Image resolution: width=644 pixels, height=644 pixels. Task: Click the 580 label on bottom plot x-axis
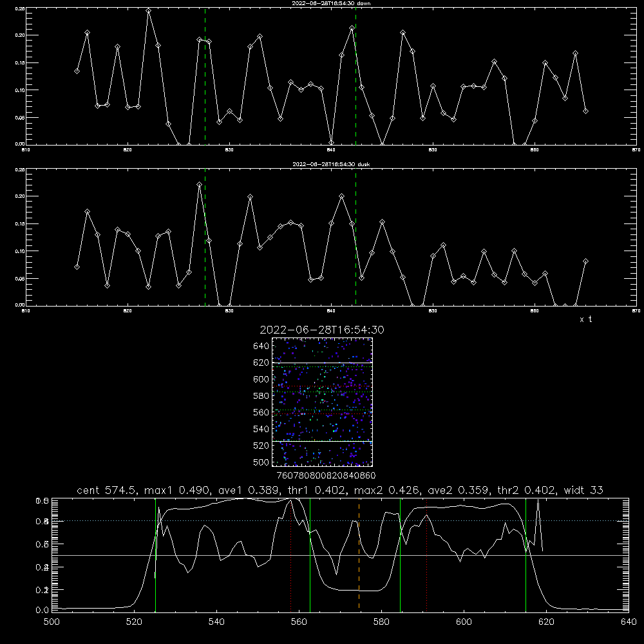pyautogui.click(x=381, y=622)
